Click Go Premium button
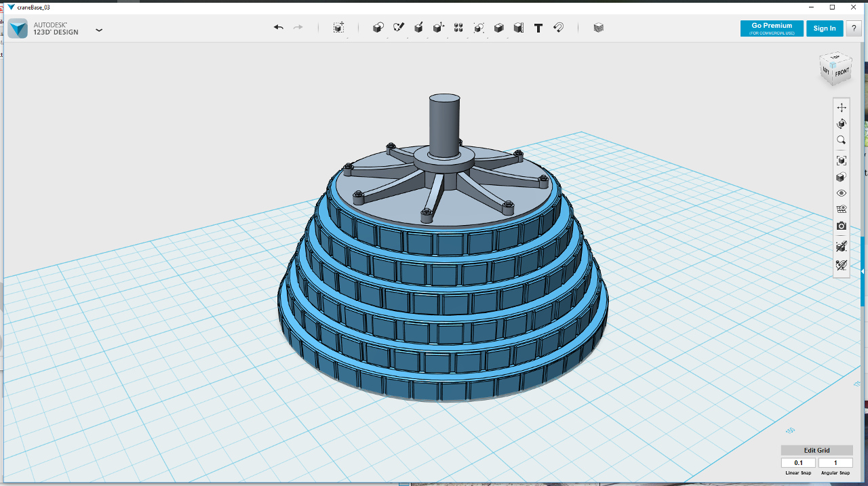The height and width of the screenshot is (486, 868). point(772,28)
